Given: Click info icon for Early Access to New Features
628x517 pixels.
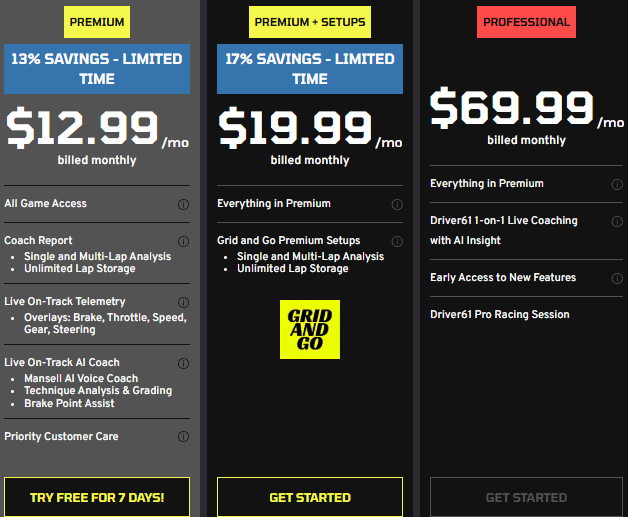Looking at the screenshot, I should 616,278.
